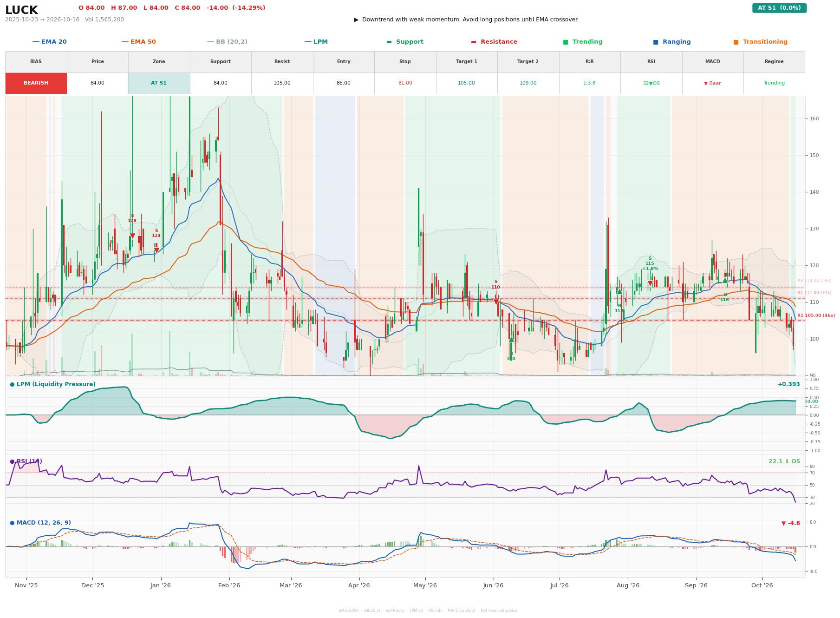Click the R3 114.00 (59x) resistance label
840x618 pixels.
(814, 281)
